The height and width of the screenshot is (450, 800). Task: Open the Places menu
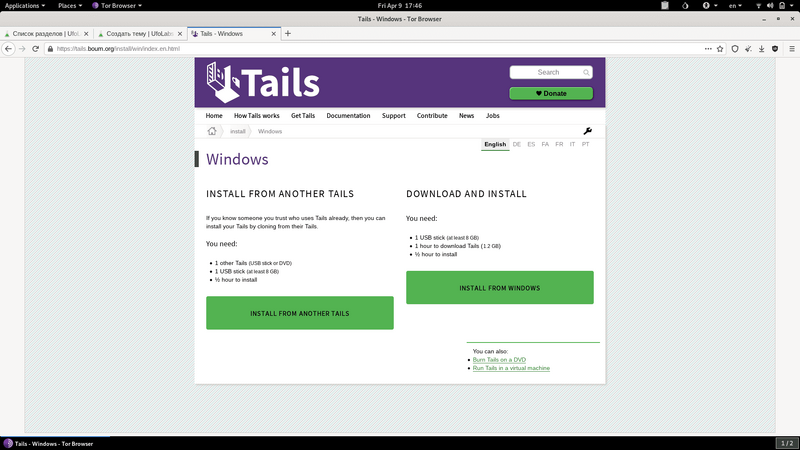tap(70, 6)
